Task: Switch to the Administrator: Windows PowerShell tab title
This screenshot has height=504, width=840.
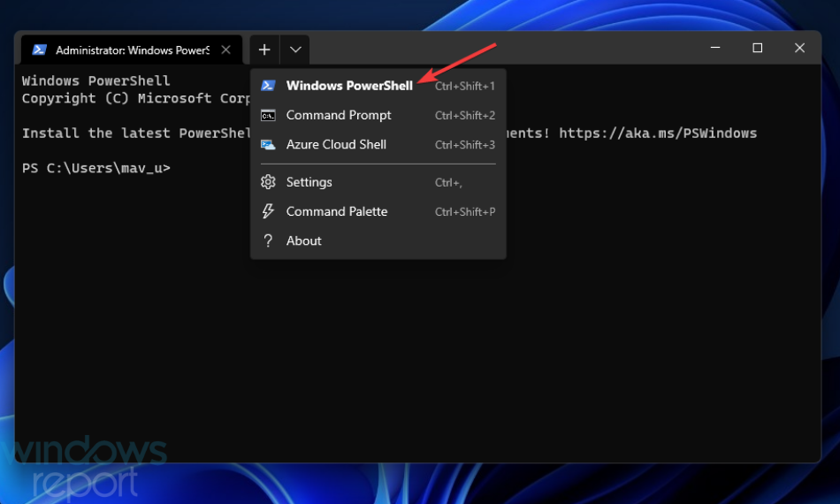Action: (x=132, y=50)
